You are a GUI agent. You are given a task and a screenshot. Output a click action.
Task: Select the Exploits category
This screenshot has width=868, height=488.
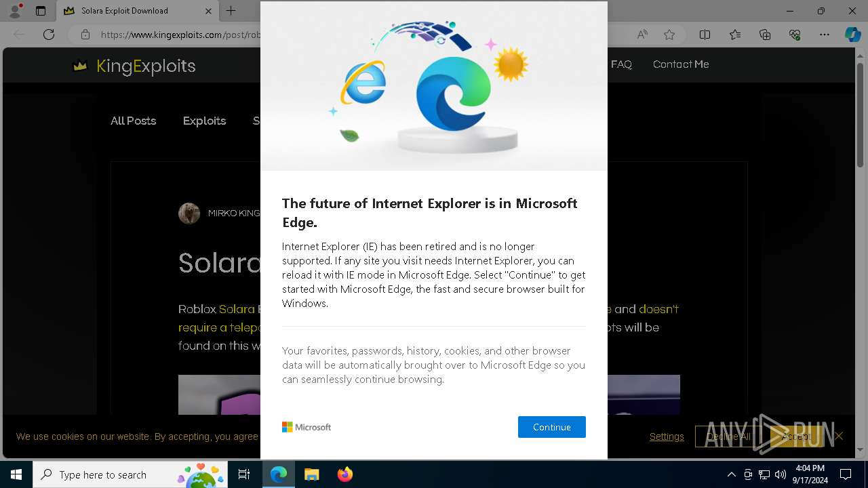[x=204, y=121]
